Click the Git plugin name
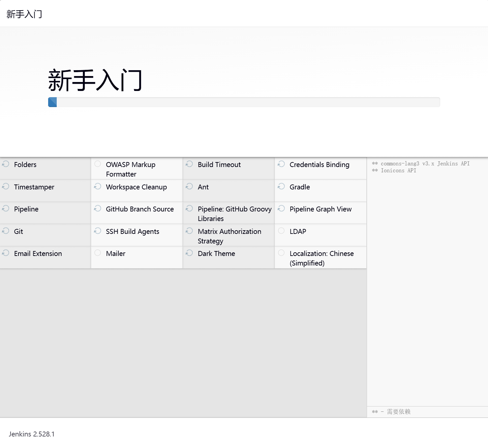The image size is (488, 448). tap(18, 232)
